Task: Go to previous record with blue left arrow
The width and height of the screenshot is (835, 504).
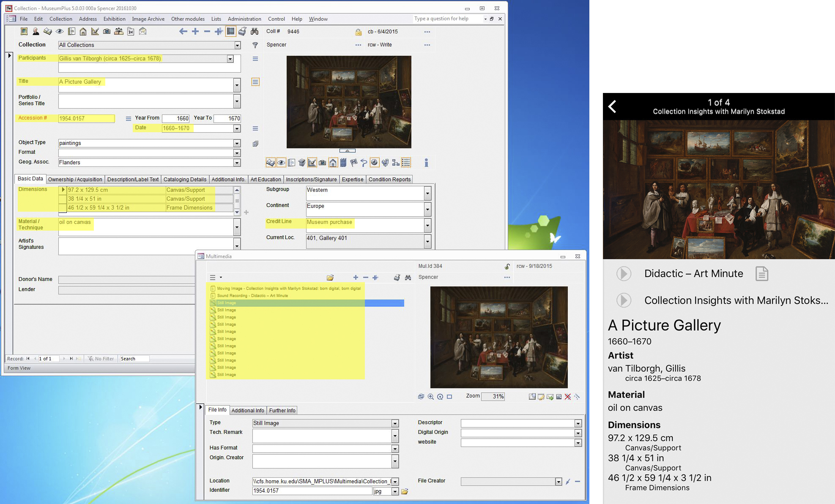Action: click(183, 31)
